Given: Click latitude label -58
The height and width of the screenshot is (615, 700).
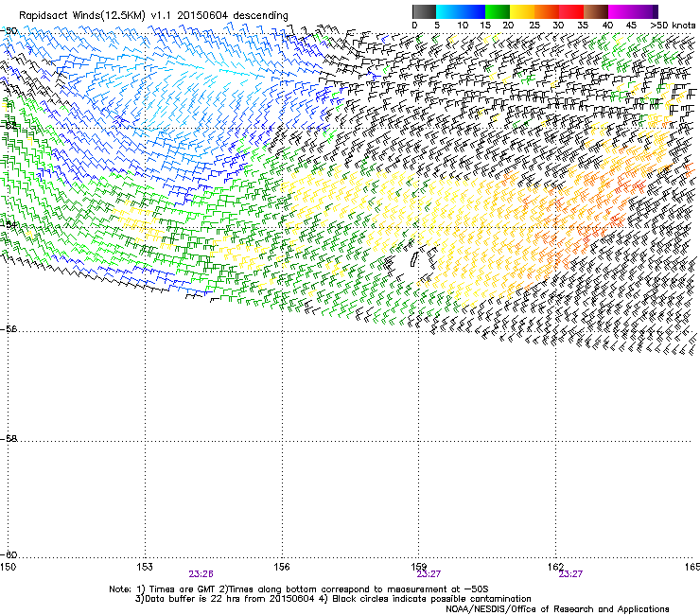Looking at the screenshot, I should click(x=9, y=439).
